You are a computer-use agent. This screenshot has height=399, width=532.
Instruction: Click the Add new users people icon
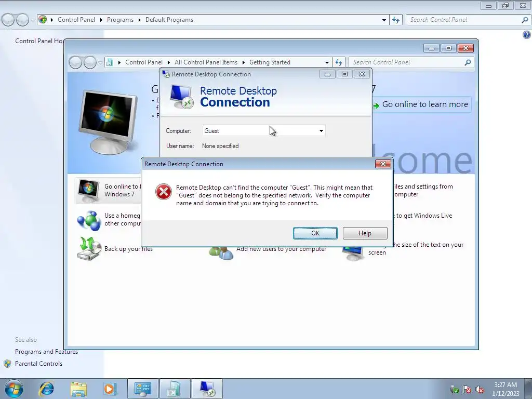(x=221, y=253)
